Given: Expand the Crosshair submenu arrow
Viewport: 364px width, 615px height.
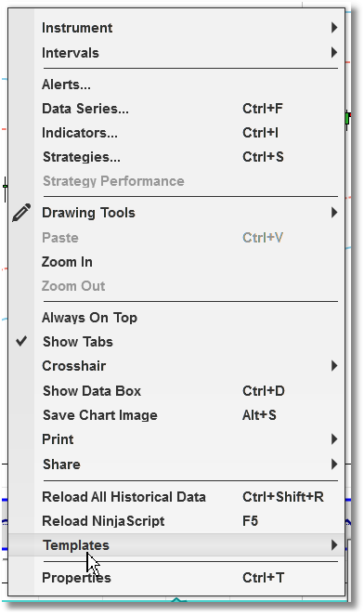Looking at the screenshot, I should (x=333, y=366).
